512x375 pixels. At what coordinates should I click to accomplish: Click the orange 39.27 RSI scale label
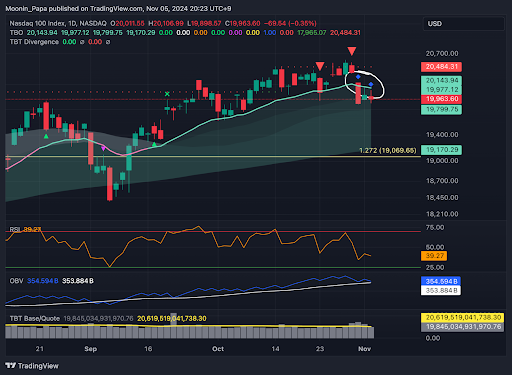click(x=434, y=256)
